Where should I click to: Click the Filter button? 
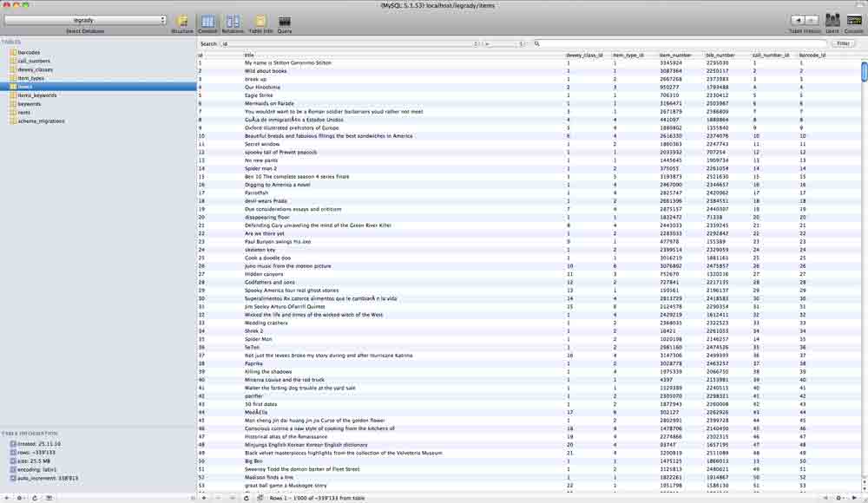click(x=842, y=43)
